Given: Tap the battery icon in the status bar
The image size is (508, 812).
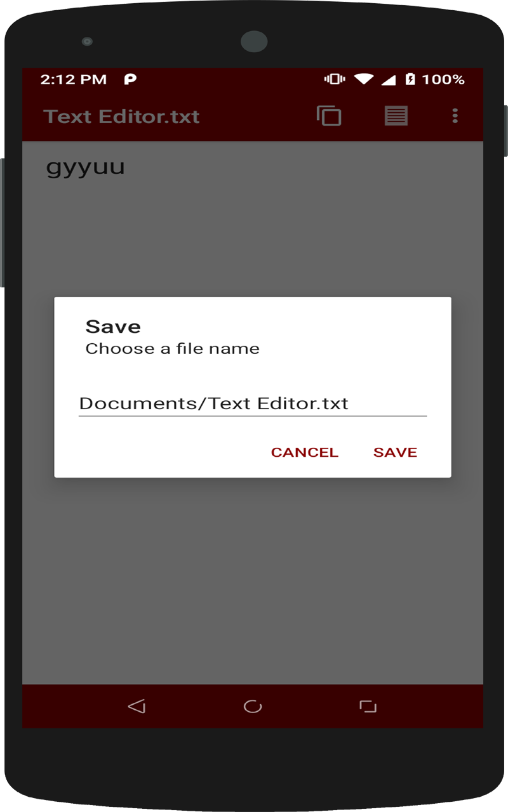Looking at the screenshot, I should click(410, 79).
